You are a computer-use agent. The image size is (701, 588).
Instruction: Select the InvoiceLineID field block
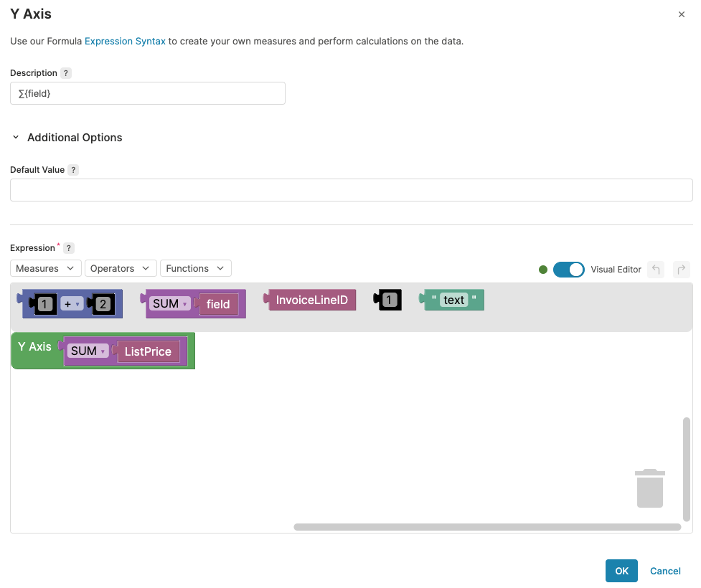[311, 300]
